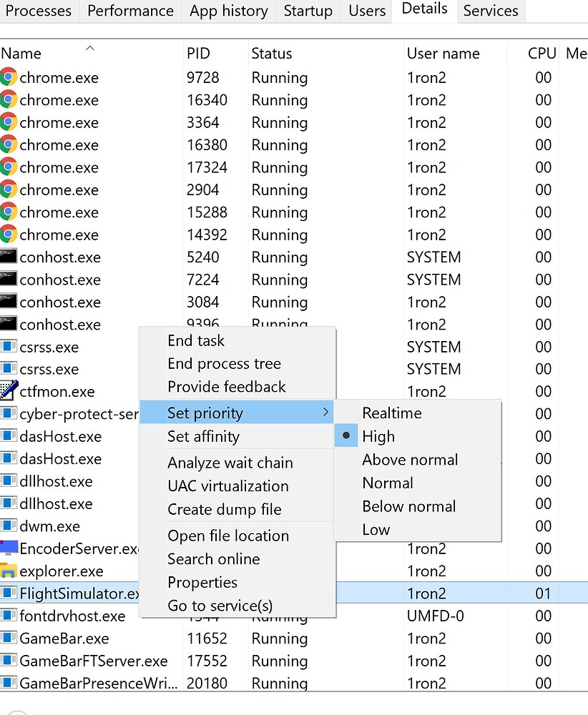Select Realtime priority
588x715 pixels.
(392, 413)
